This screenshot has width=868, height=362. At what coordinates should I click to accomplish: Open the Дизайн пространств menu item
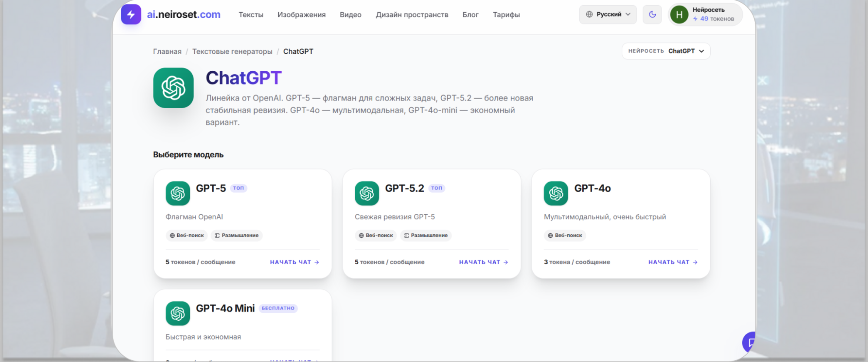click(412, 14)
